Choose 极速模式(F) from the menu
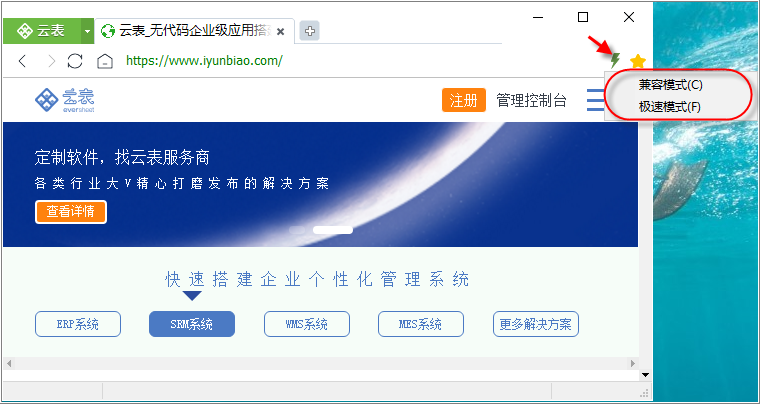 pyautogui.click(x=669, y=107)
